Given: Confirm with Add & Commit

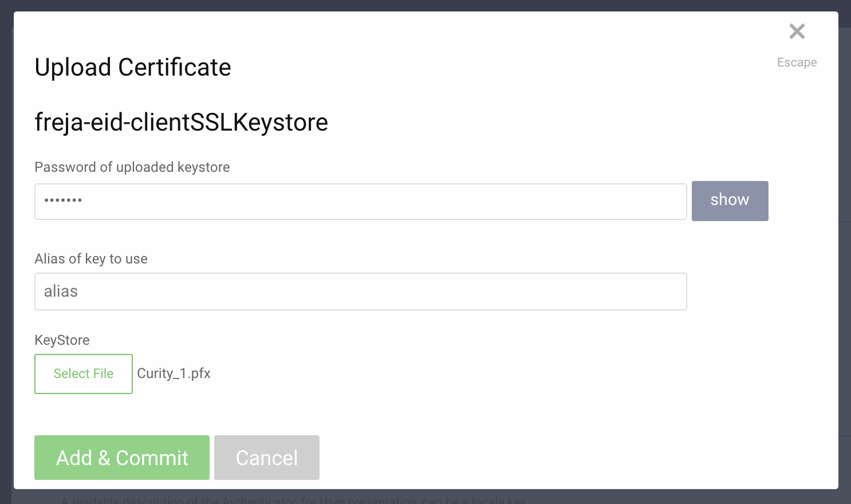Looking at the screenshot, I should pyautogui.click(x=122, y=458).
